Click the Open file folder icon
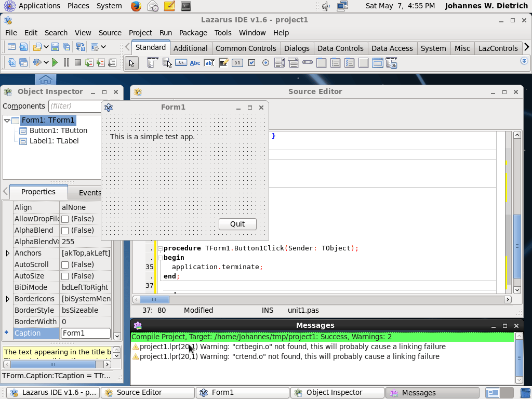The image size is (532, 399). click(x=37, y=47)
